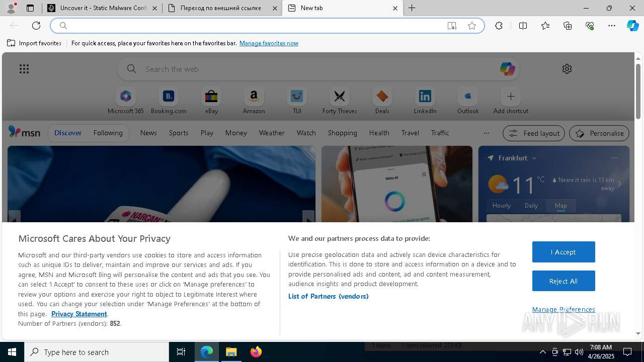Click the page's vertical scrollbar thumb
This screenshot has width=644, height=362.
click(638, 92)
